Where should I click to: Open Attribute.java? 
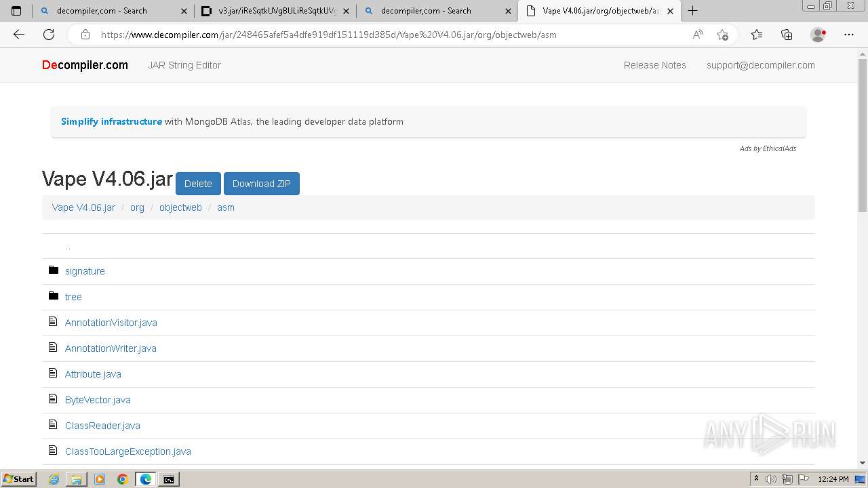[x=93, y=374]
